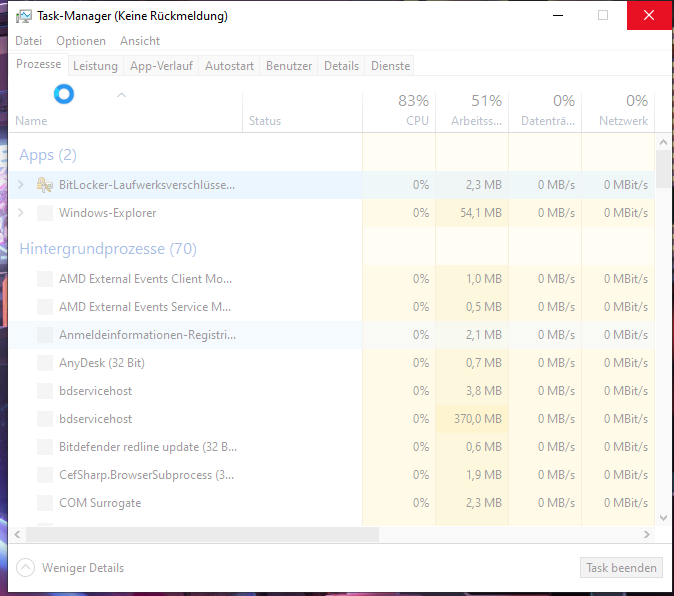This screenshot has width=674, height=596.
Task: Sort processes by CPU column header
Action: [398, 110]
